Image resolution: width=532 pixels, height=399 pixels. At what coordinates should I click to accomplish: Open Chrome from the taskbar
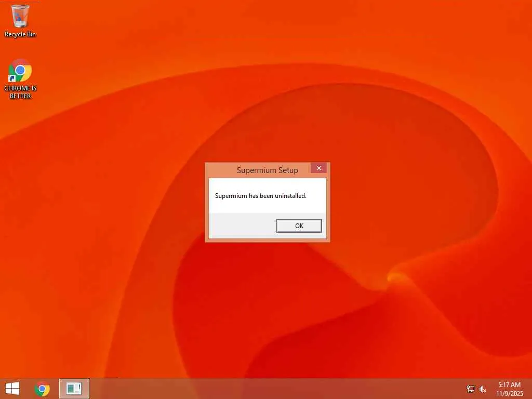(x=42, y=389)
